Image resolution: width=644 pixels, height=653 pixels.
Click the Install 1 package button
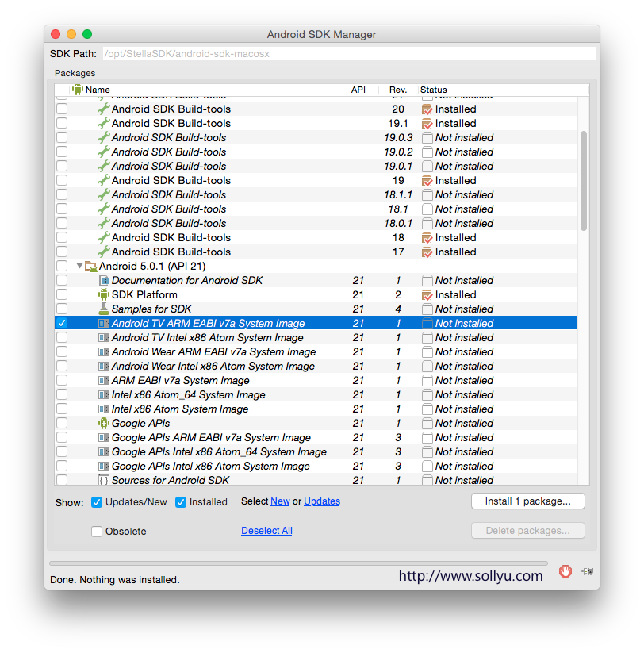click(x=528, y=501)
